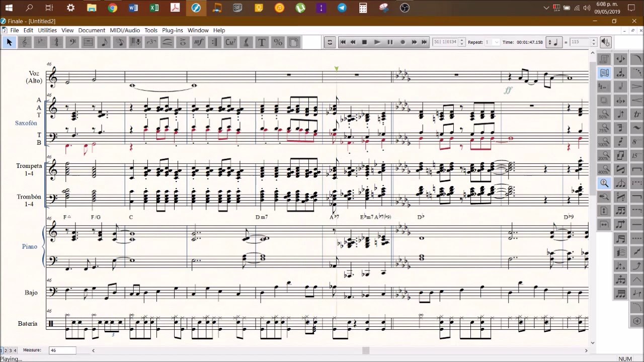The image size is (644, 362).
Task: Select the Repeat barline tool
Action: pos(214,42)
